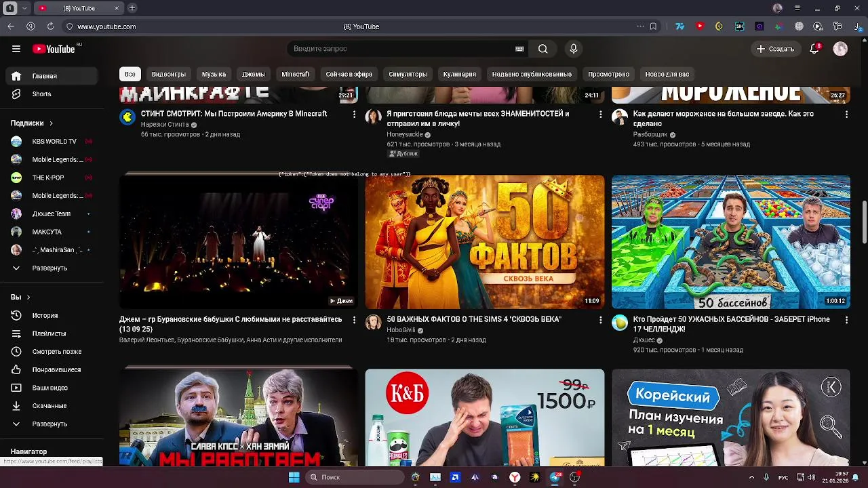868x488 pixels.
Task: Expand the Вы section arrow
Action: (x=28, y=297)
